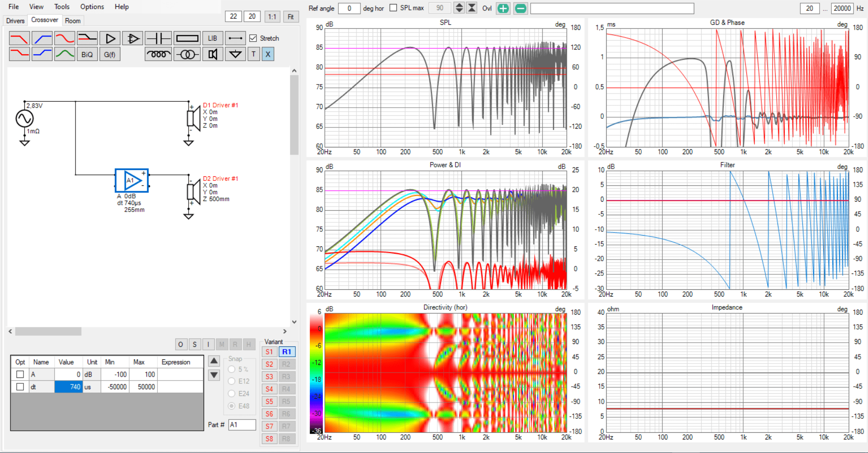Add a transformer component
Screen dimensions: 868x453
coord(187,54)
